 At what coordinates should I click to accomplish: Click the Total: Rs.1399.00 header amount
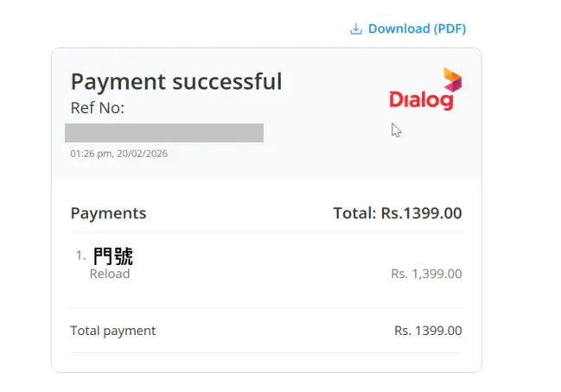[397, 213]
